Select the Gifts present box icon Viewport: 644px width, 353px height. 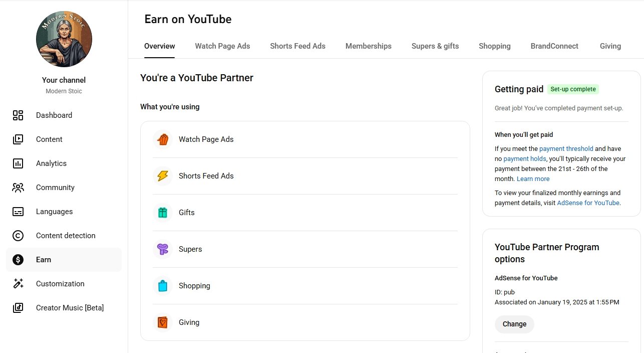(162, 213)
